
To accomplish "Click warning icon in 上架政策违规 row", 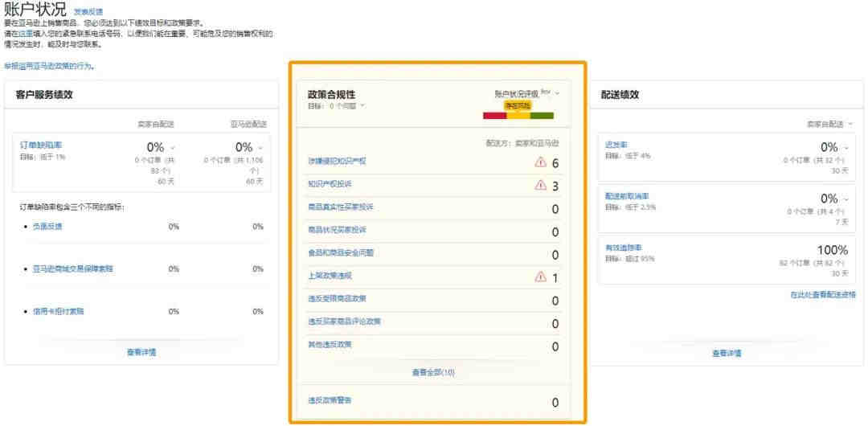I will 540,277.
